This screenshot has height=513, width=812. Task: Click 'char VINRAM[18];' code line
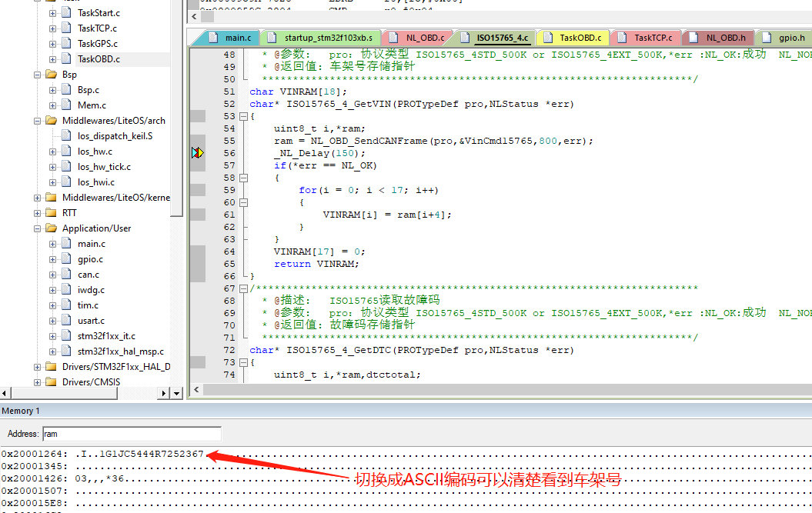point(299,92)
